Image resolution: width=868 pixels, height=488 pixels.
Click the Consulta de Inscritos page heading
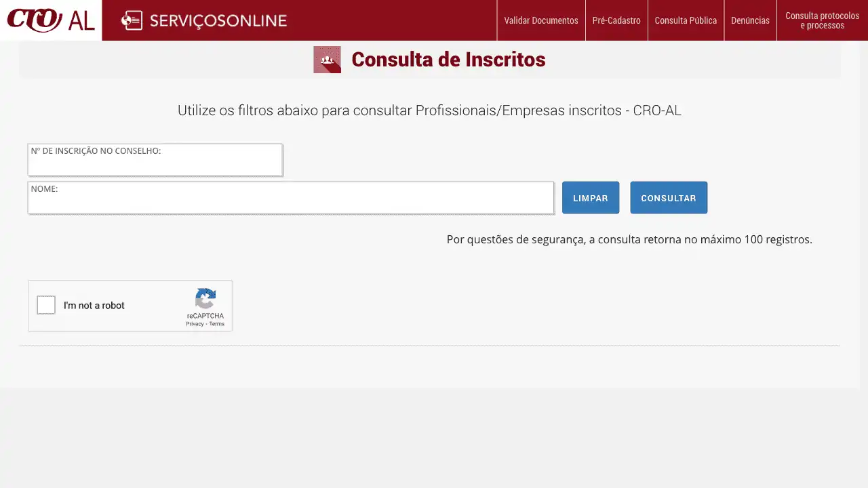click(x=448, y=60)
